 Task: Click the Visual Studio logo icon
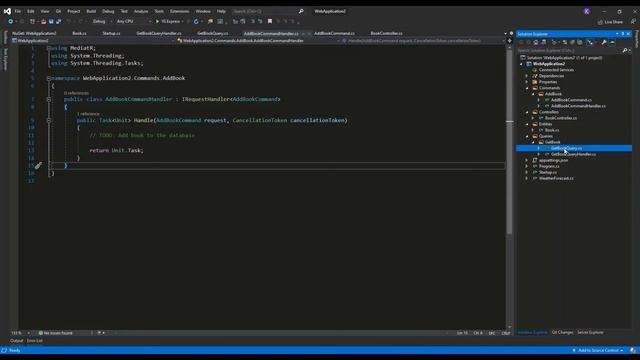(7, 11)
